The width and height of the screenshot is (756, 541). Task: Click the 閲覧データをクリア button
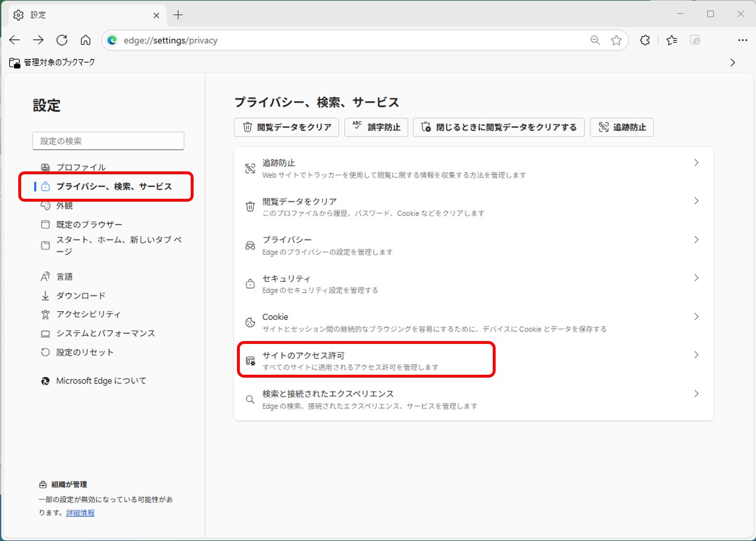click(287, 127)
